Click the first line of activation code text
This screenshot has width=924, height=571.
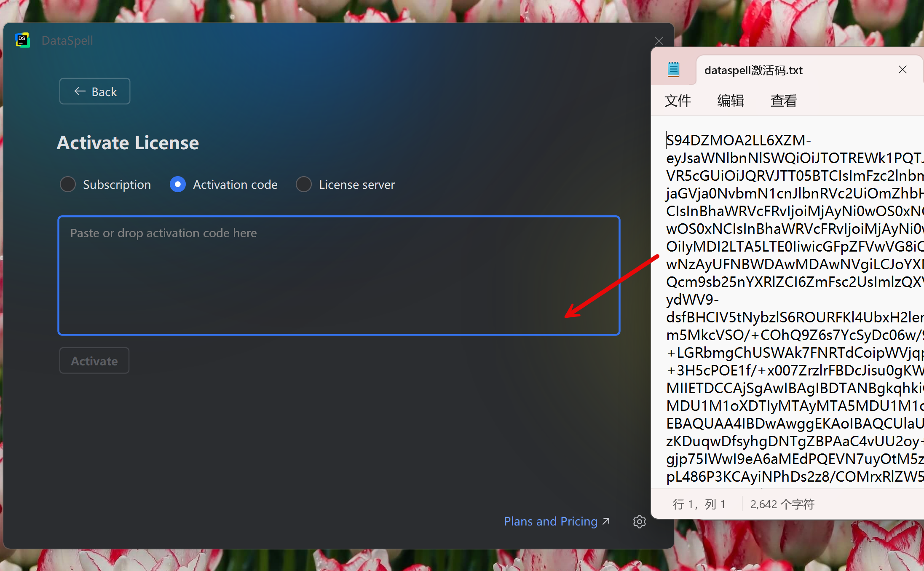(x=738, y=140)
